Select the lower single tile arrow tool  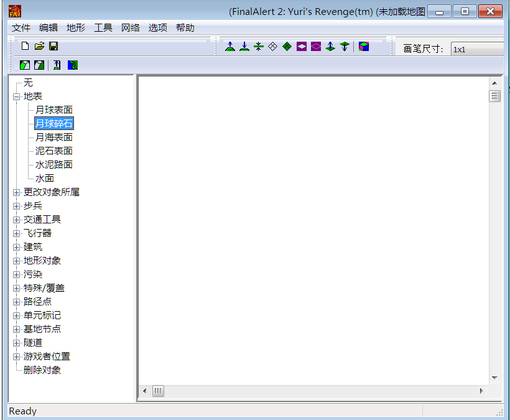coord(345,47)
